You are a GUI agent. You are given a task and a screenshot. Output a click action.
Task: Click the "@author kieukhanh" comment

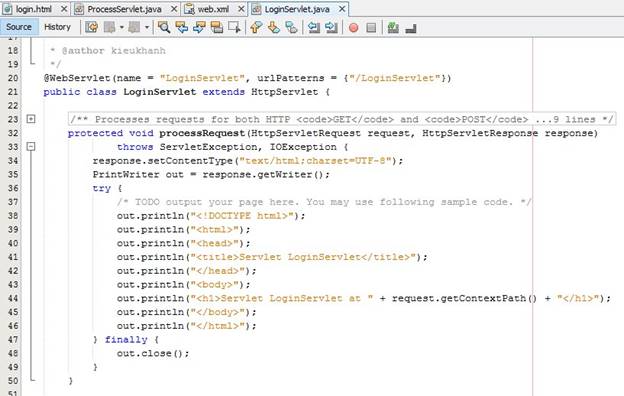(113, 51)
